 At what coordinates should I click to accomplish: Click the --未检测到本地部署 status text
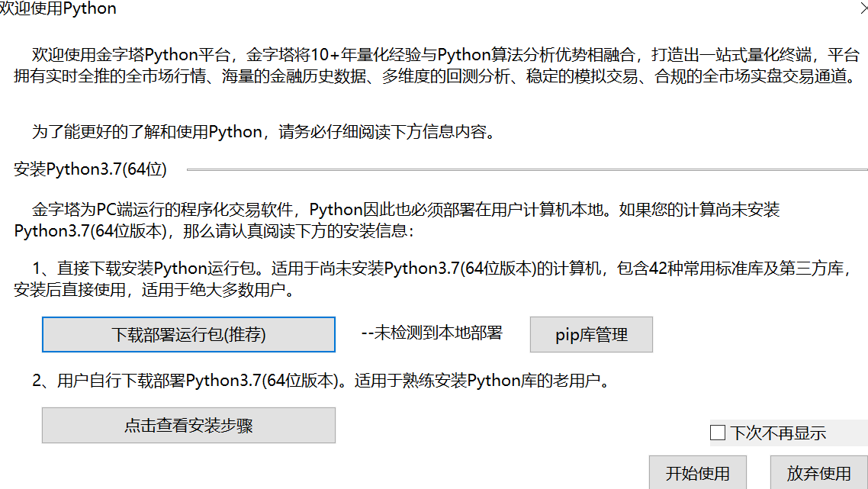[432, 333]
